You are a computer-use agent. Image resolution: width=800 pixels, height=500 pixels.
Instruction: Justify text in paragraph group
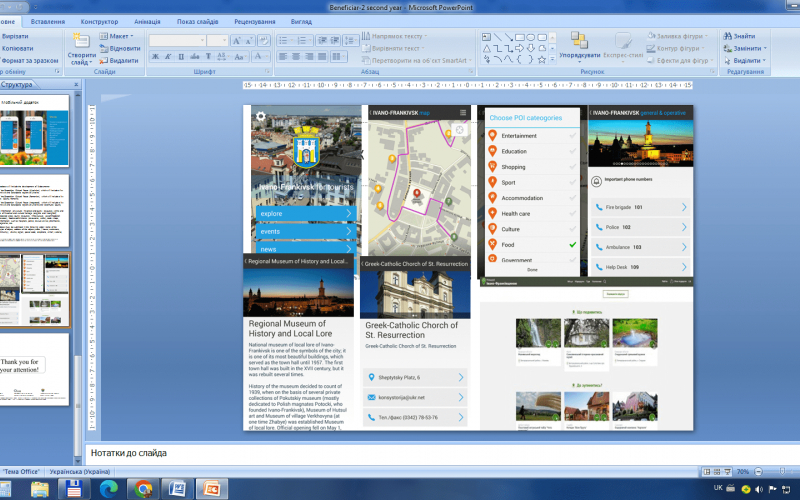pos(321,57)
